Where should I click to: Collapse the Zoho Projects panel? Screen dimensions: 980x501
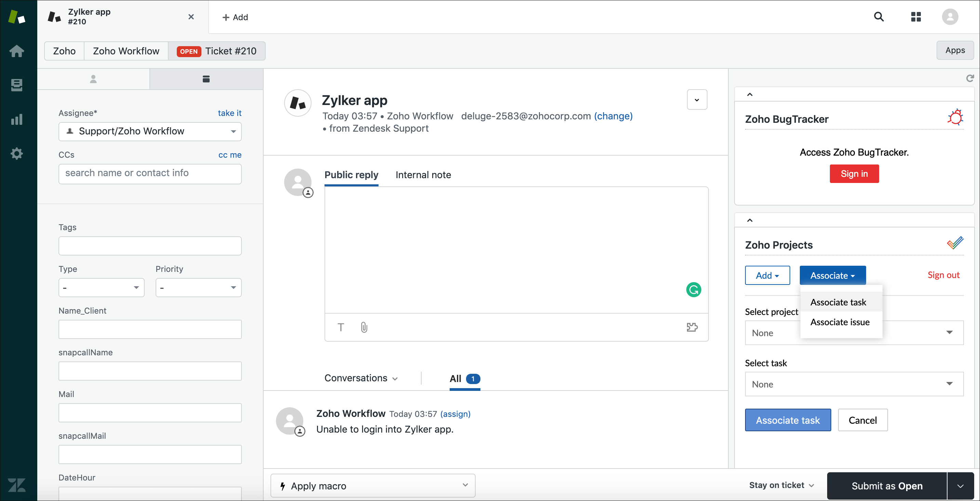pyautogui.click(x=750, y=221)
